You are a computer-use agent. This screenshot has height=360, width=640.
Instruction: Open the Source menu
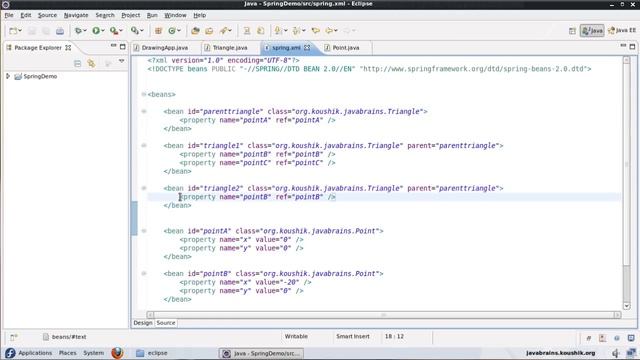(47, 15)
